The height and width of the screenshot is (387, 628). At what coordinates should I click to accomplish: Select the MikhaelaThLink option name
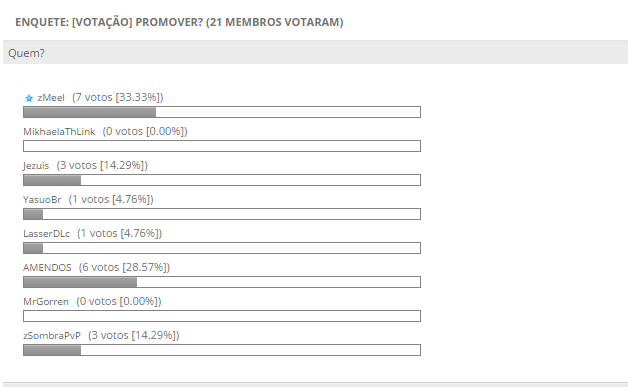[59, 132]
